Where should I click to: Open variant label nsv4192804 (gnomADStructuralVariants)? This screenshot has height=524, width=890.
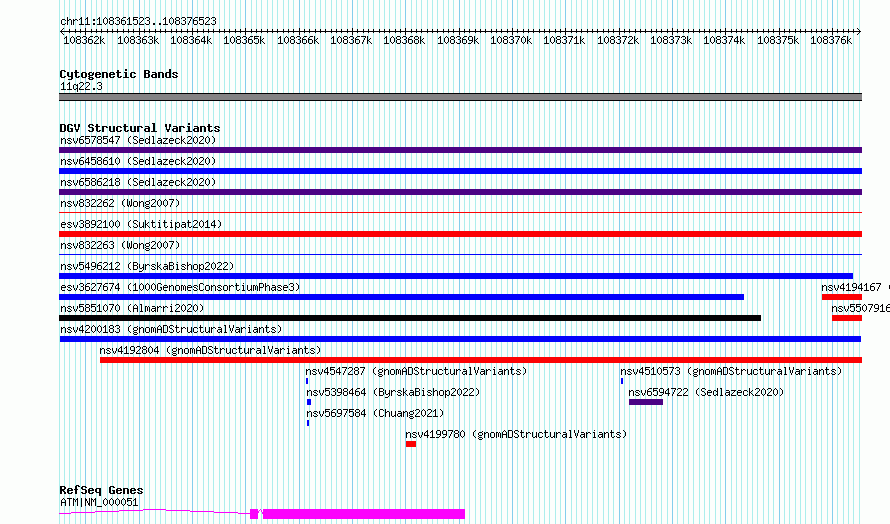pyautogui.click(x=210, y=350)
